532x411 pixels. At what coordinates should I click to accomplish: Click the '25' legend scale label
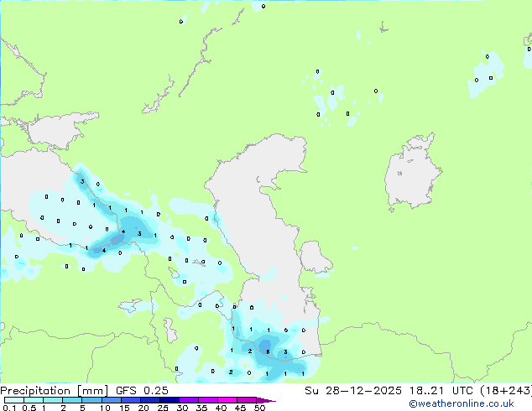coord(163,408)
